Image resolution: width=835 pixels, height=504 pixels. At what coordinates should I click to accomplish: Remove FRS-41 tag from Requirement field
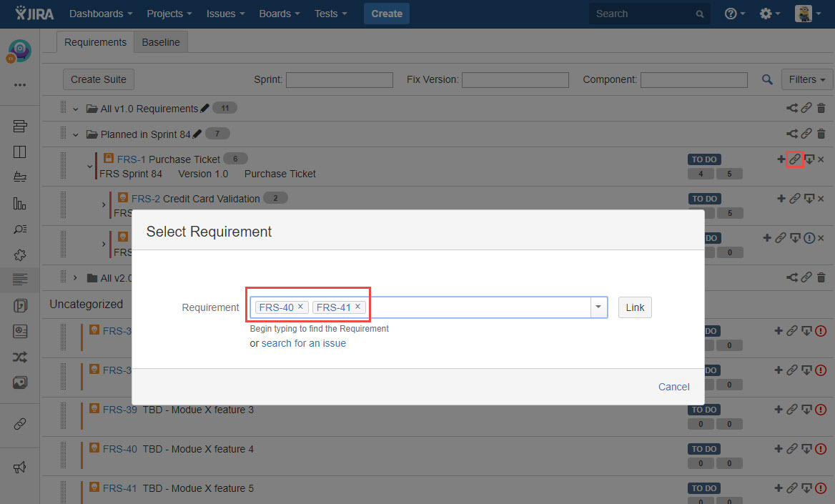(357, 307)
